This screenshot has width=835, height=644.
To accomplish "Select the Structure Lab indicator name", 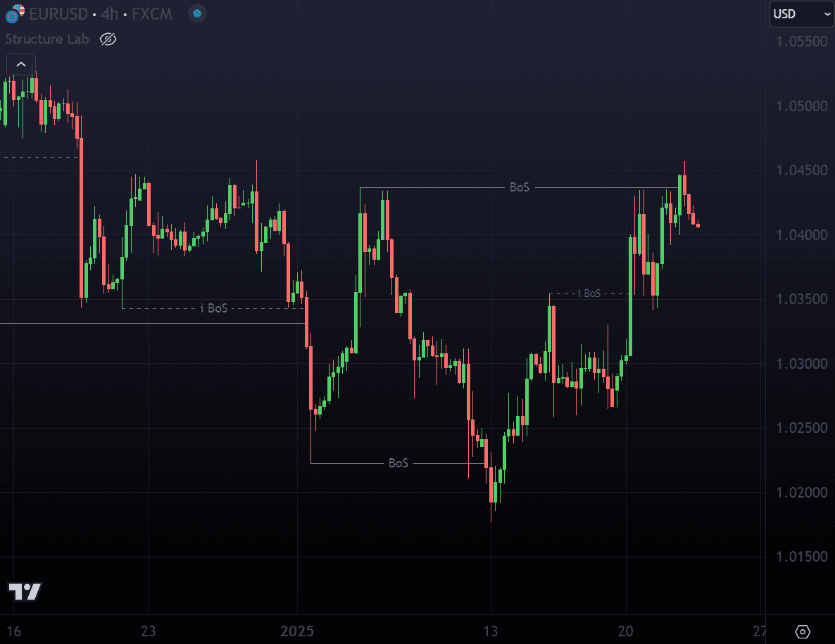I will [47, 39].
